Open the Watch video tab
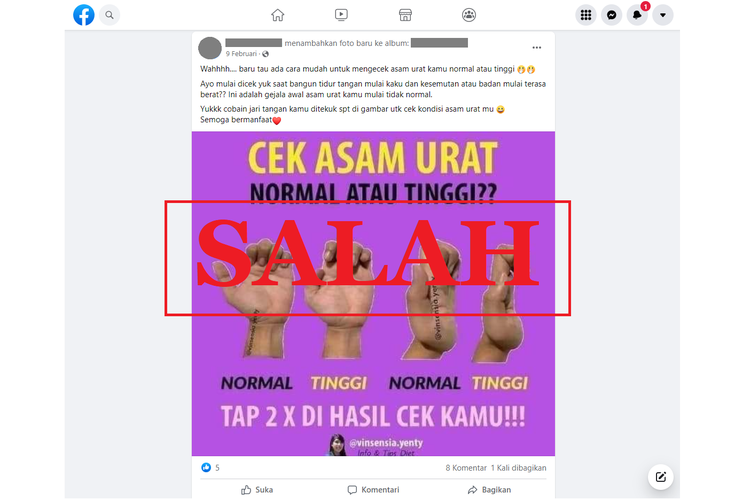 click(341, 15)
